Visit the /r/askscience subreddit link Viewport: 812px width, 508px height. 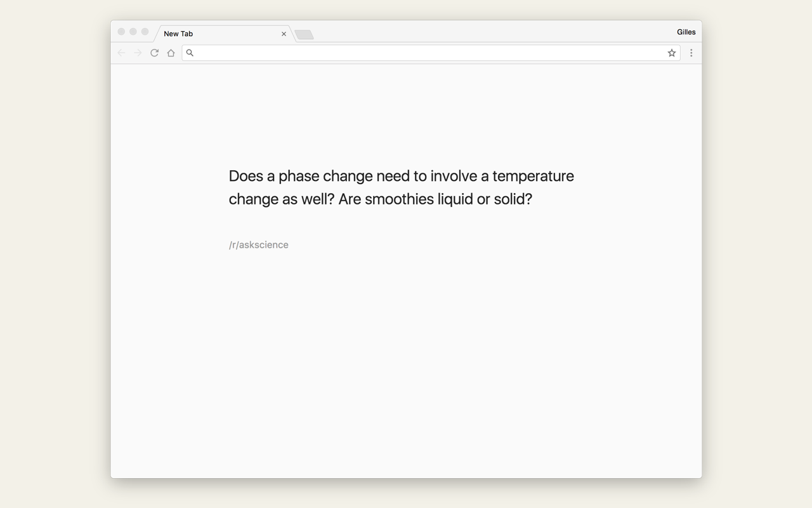click(x=259, y=245)
